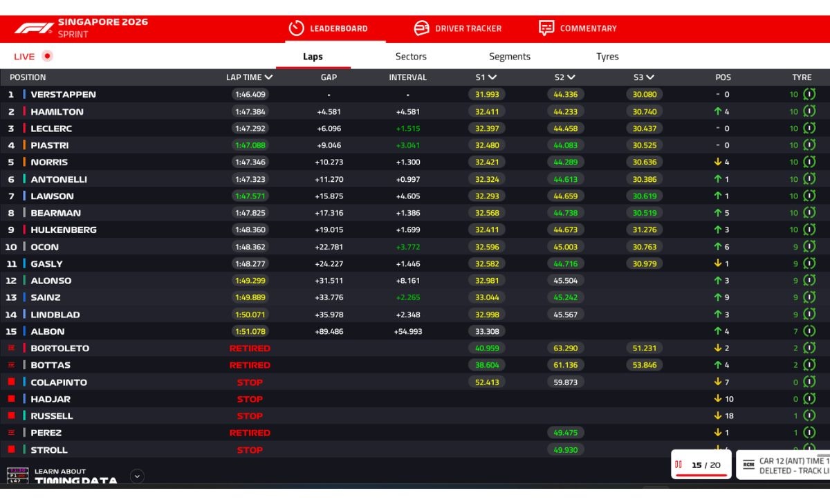Click the F1 logo
Viewport: 830px width, 504px height.
pos(33,28)
